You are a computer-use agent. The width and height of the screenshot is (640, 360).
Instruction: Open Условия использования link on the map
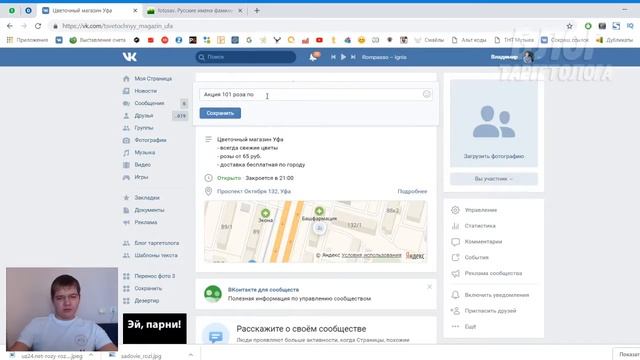(371, 255)
